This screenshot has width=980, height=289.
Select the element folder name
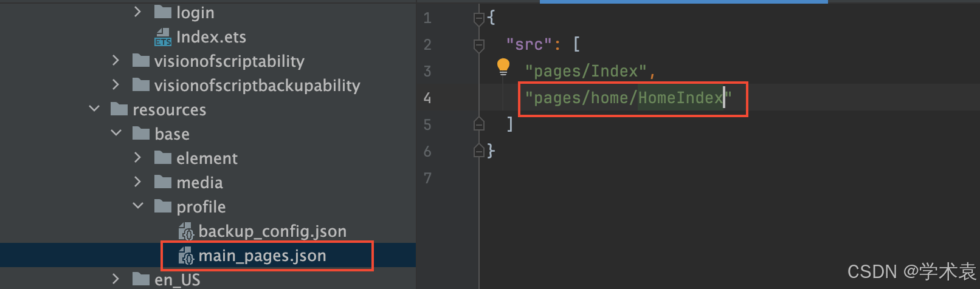207,158
